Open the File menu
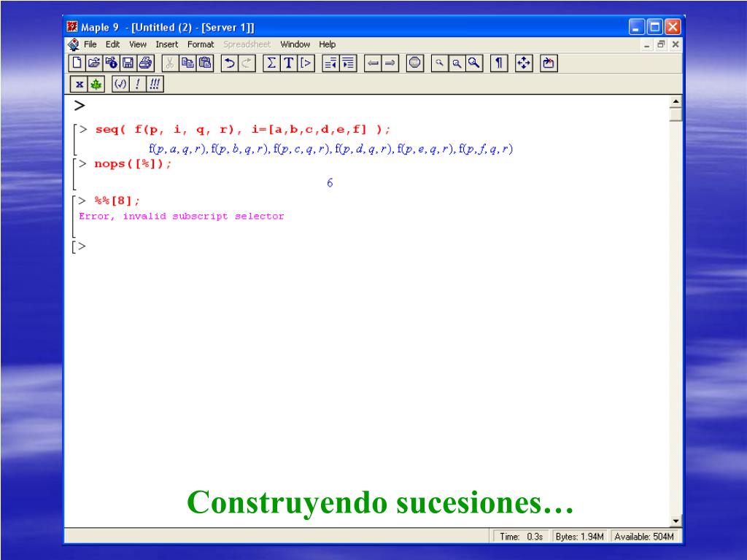Viewport: 747px width, 560px height. (x=90, y=44)
